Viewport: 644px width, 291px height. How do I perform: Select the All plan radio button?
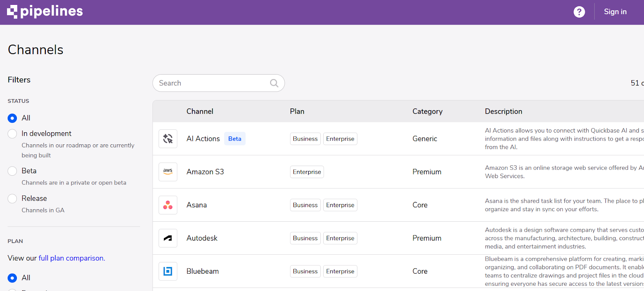[12, 278]
